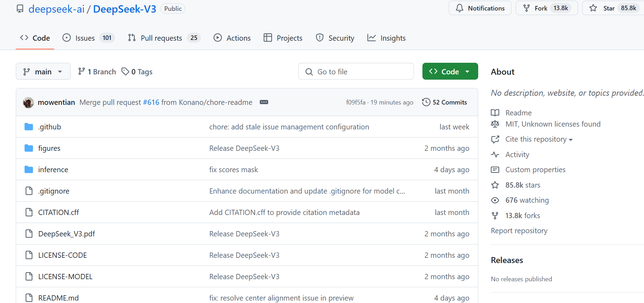Expand Cite this repository menu
The width and height of the screenshot is (644, 303).
pyautogui.click(x=539, y=139)
